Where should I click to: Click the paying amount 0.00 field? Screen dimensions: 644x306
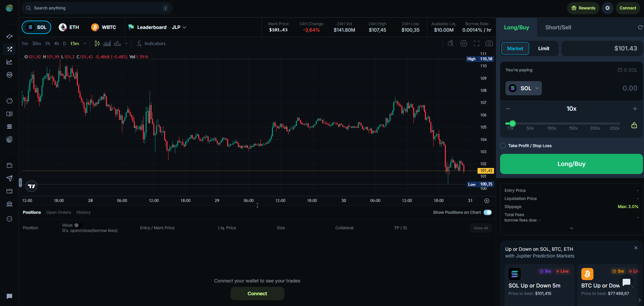tap(630, 88)
